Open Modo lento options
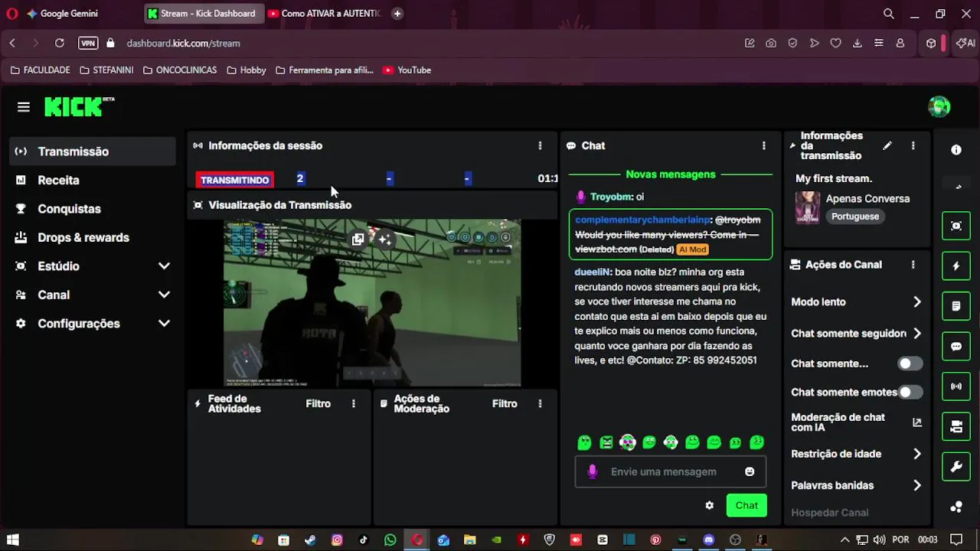 857,302
